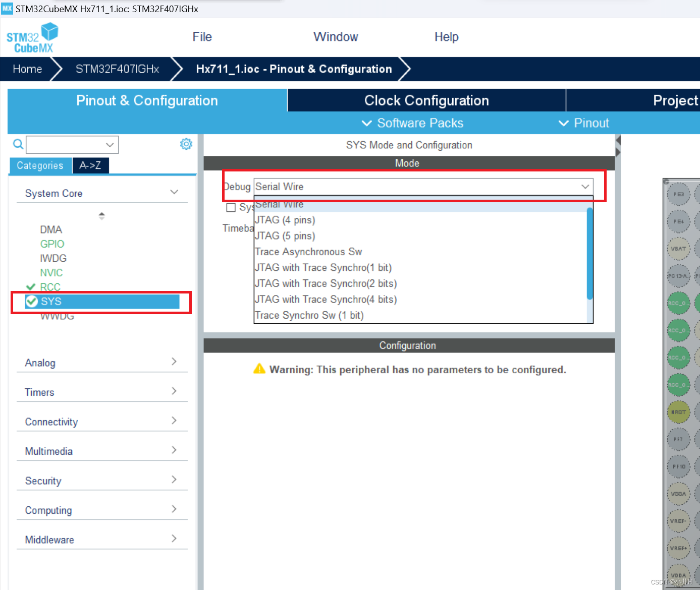Click the STM32CubeMX logo

32,38
